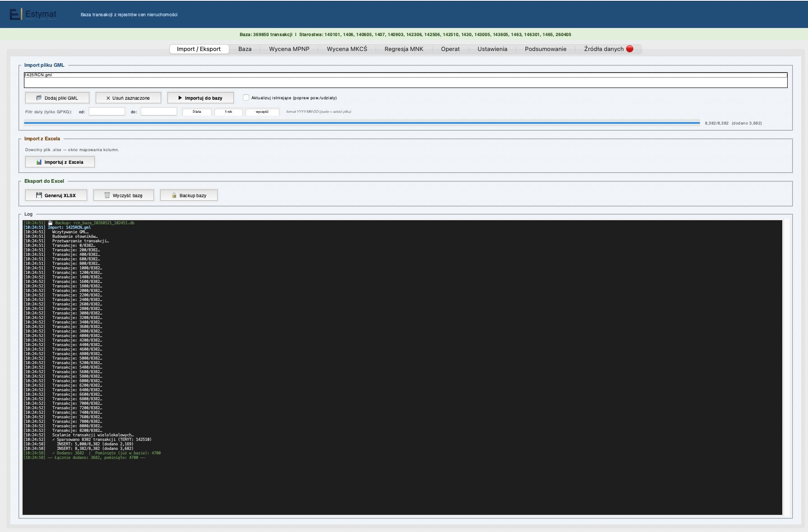Click the floppy disk icon on Generuj XLSX

click(39, 195)
